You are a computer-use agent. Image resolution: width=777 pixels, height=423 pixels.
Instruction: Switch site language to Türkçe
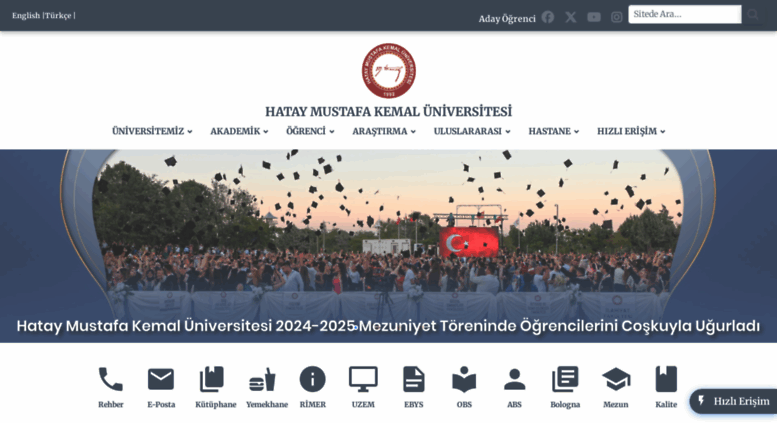(58, 15)
